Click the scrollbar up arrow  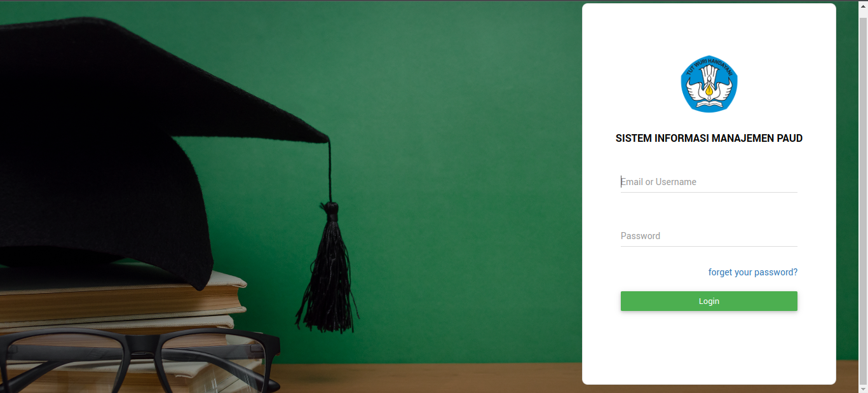pyautogui.click(x=863, y=5)
